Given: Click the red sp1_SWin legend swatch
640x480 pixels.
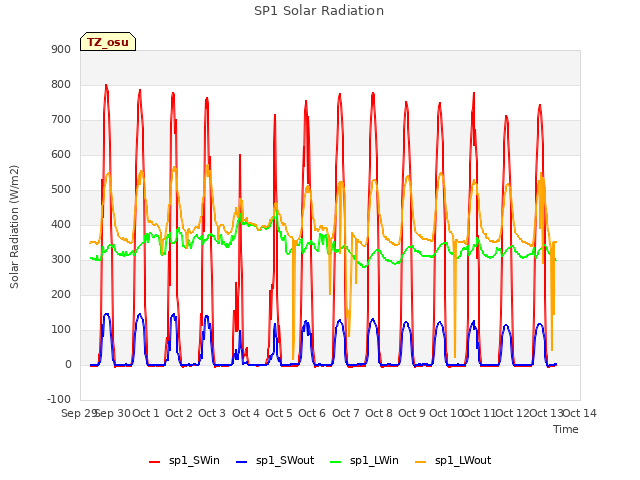Looking at the screenshot, I should click(154, 462).
